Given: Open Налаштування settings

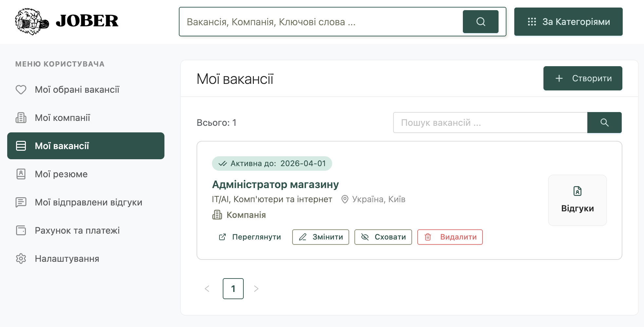Looking at the screenshot, I should click(86, 259).
